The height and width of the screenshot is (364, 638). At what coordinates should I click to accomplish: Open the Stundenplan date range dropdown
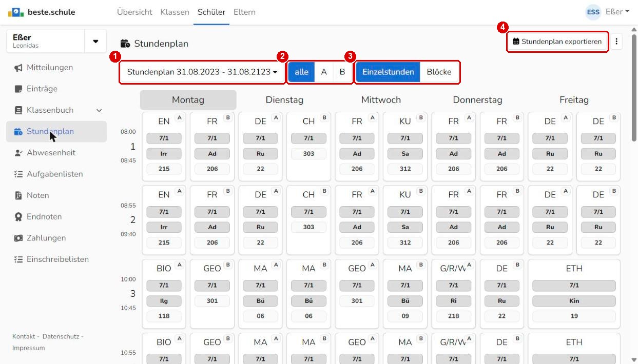(x=202, y=72)
